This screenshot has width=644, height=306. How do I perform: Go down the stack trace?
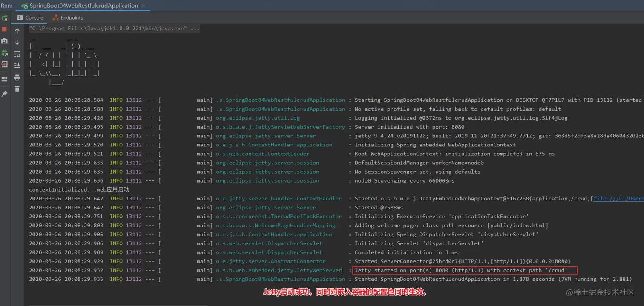click(17, 42)
